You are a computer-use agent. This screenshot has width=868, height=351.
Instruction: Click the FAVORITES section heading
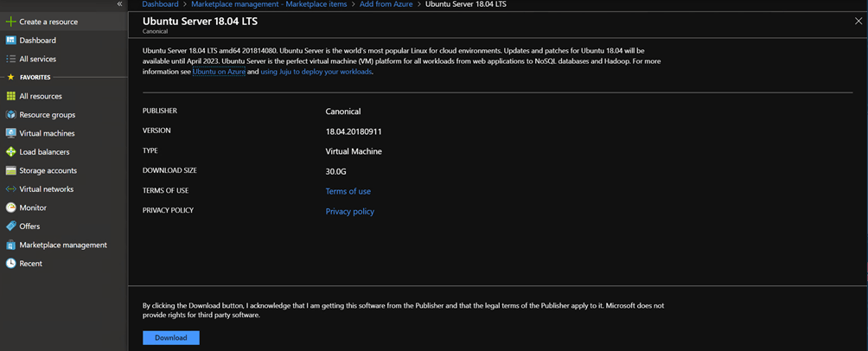(x=35, y=78)
